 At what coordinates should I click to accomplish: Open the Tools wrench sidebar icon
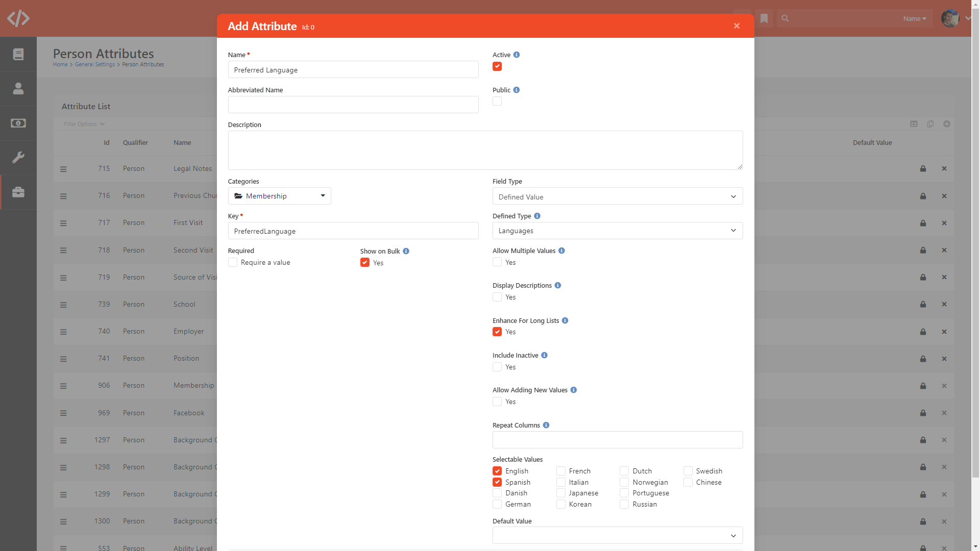(18, 158)
